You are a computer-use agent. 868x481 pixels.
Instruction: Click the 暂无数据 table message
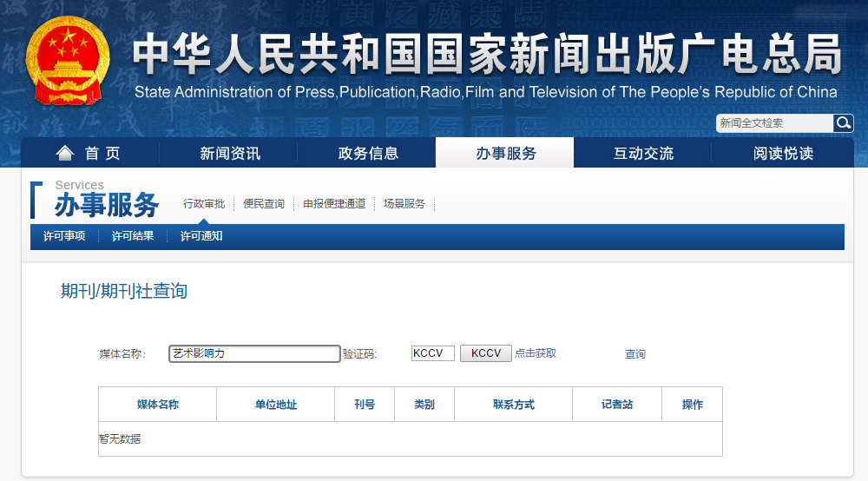(120, 439)
